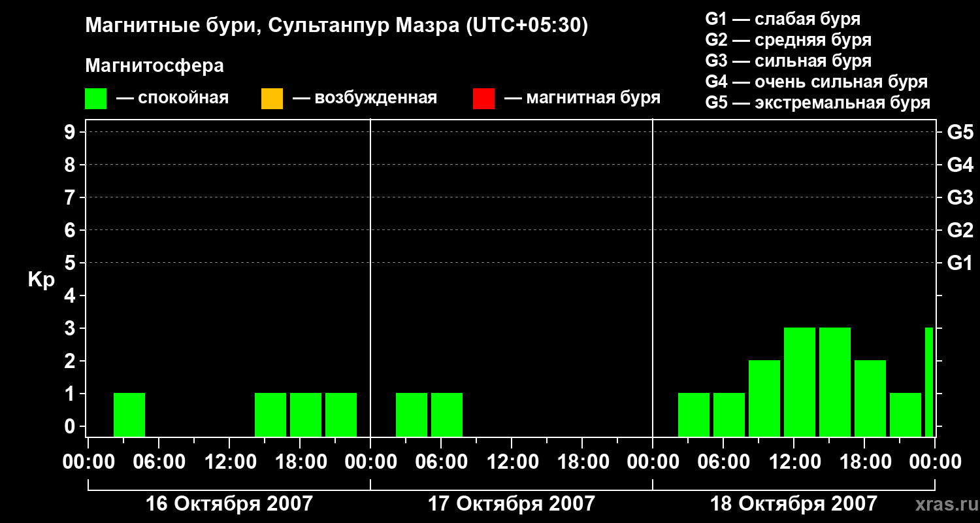Click the second full-width Kp 3 bar on 18 Октября
Viewport: 980px width, 523px height.
pos(835,382)
